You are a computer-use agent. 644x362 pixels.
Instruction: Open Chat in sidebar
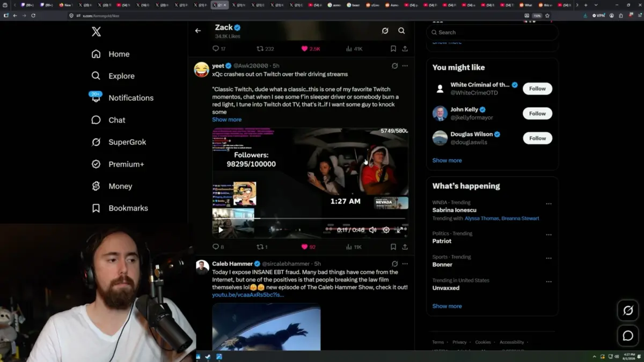pos(108,120)
